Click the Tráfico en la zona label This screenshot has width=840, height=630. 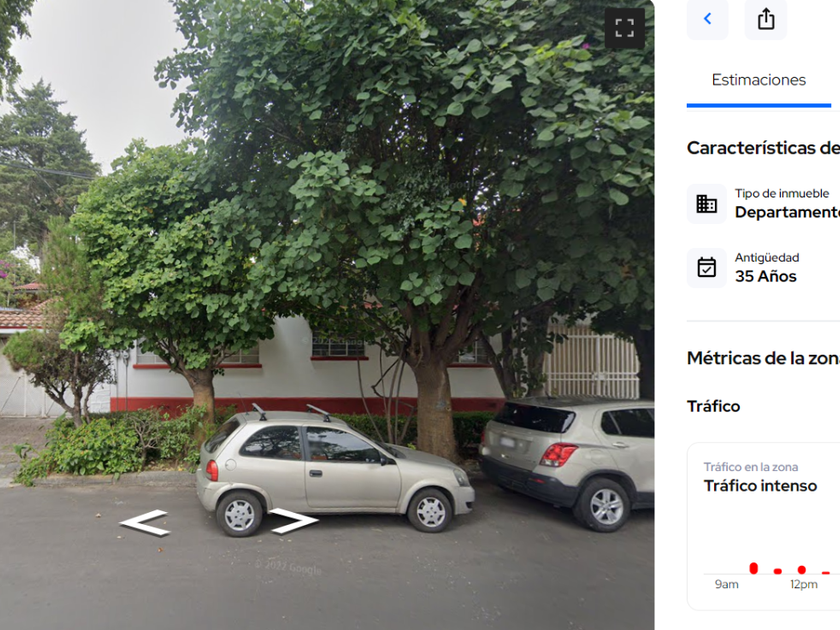click(751, 467)
